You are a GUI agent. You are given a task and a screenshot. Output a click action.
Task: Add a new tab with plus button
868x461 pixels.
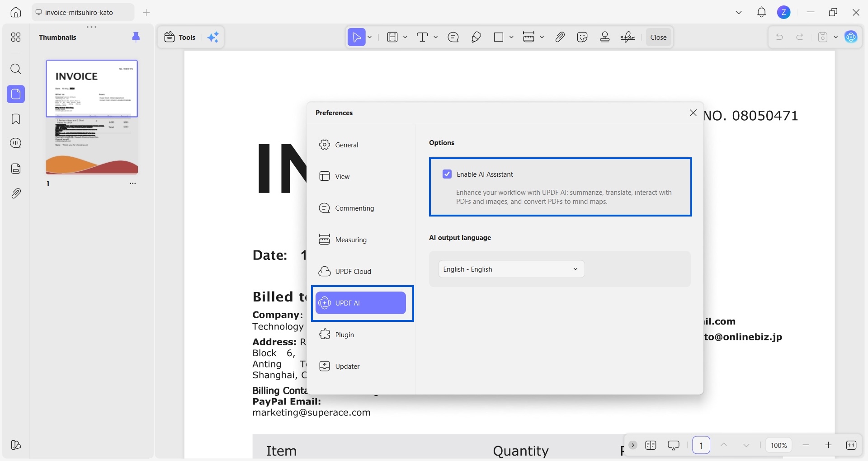tap(146, 13)
